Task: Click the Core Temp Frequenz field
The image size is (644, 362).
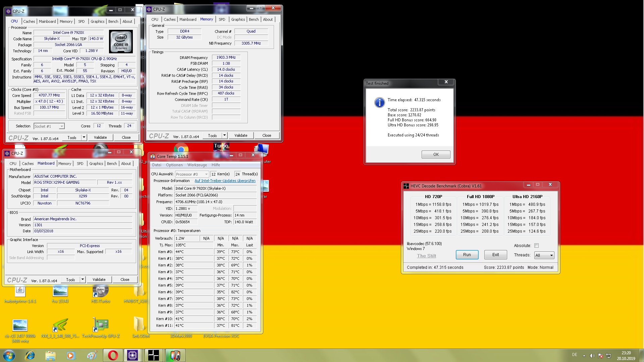Action: (216, 202)
